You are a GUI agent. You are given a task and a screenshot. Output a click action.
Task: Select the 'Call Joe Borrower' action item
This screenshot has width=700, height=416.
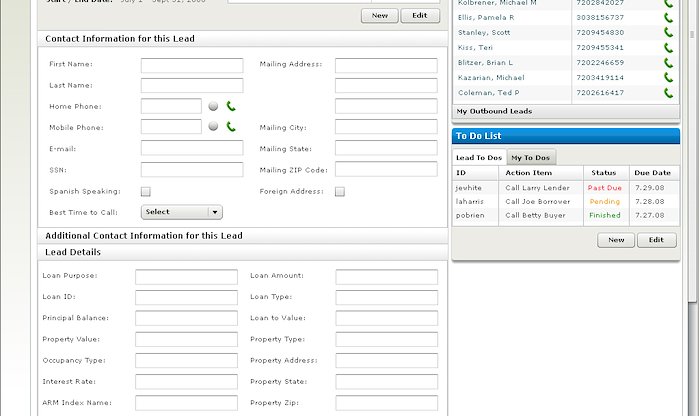point(538,202)
